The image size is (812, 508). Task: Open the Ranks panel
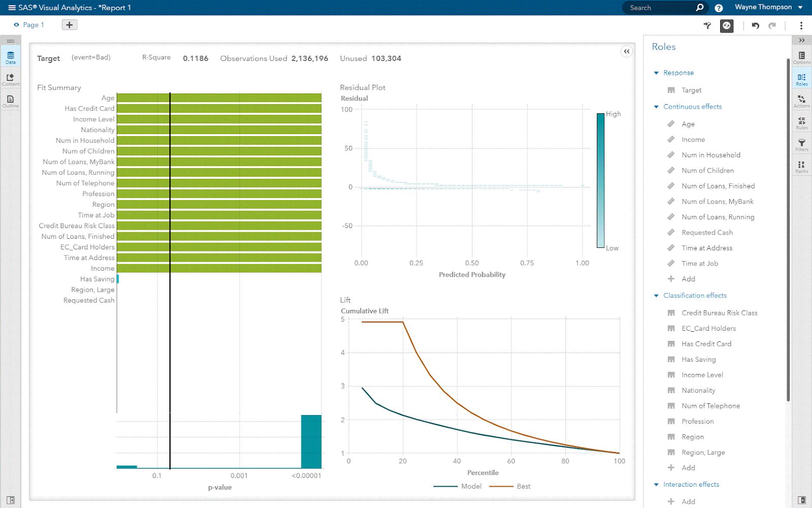[802, 166]
